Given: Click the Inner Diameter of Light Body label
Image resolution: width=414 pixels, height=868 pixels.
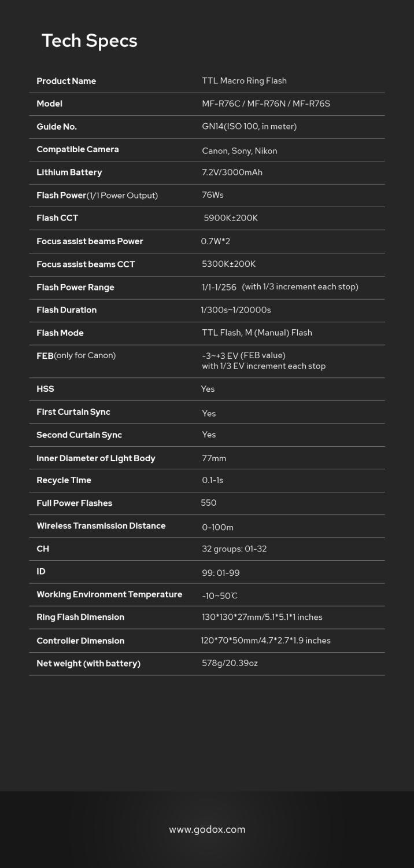Looking at the screenshot, I should (x=96, y=458).
